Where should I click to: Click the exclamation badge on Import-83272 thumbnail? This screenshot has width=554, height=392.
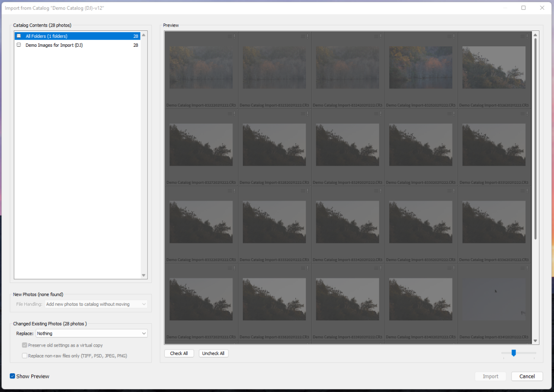click(x=234, y=113)
